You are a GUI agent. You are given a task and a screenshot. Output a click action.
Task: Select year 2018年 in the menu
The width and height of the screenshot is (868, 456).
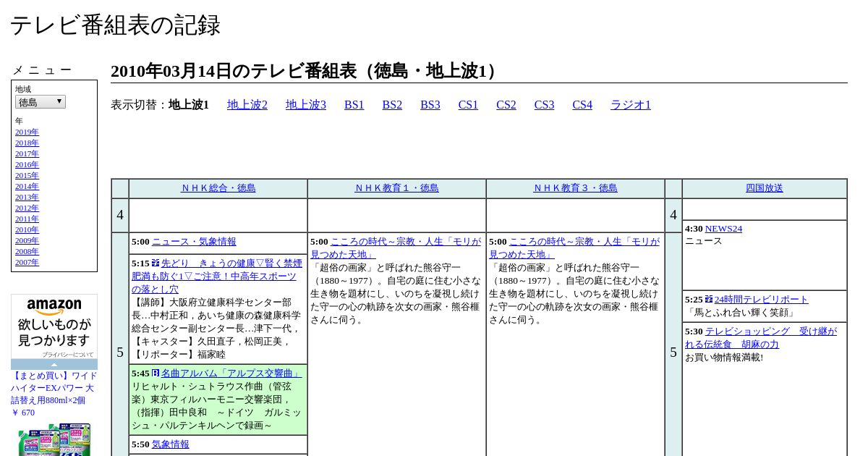(x=27, y=143)
